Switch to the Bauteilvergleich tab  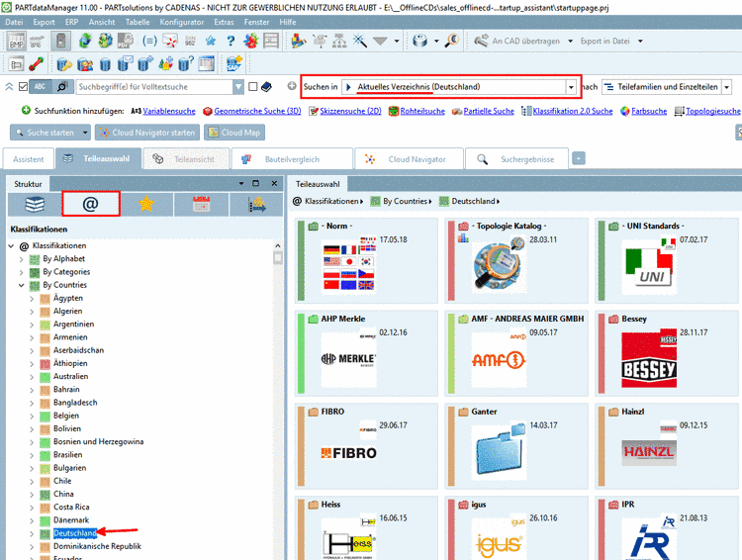(x=292, y=159)
